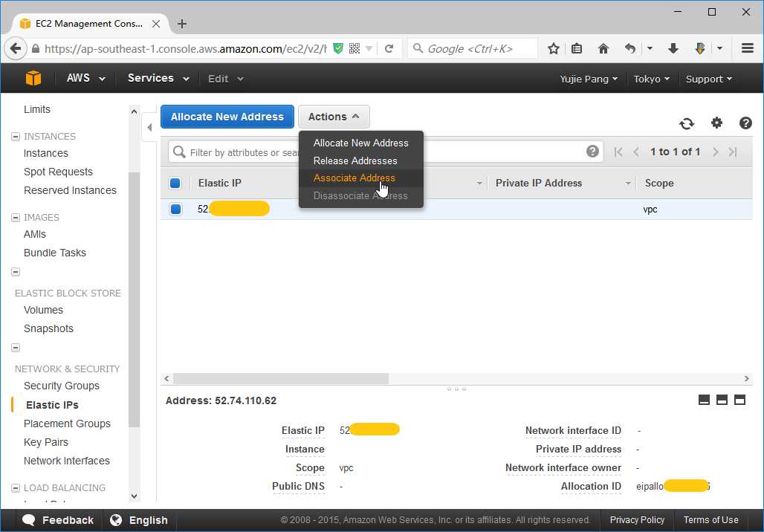Open browser downloads arrow
The width and height of the screenshot is (764, 532).
[x=673, y=49]
